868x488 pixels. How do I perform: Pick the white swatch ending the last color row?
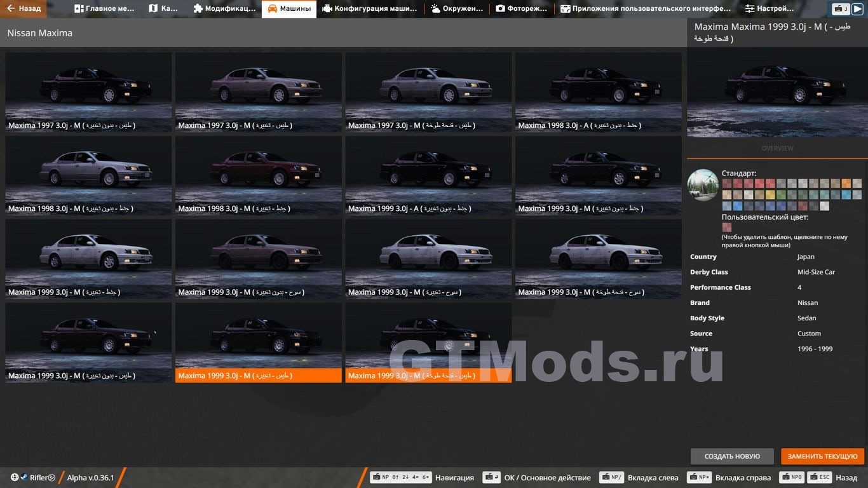pos(824,206)
